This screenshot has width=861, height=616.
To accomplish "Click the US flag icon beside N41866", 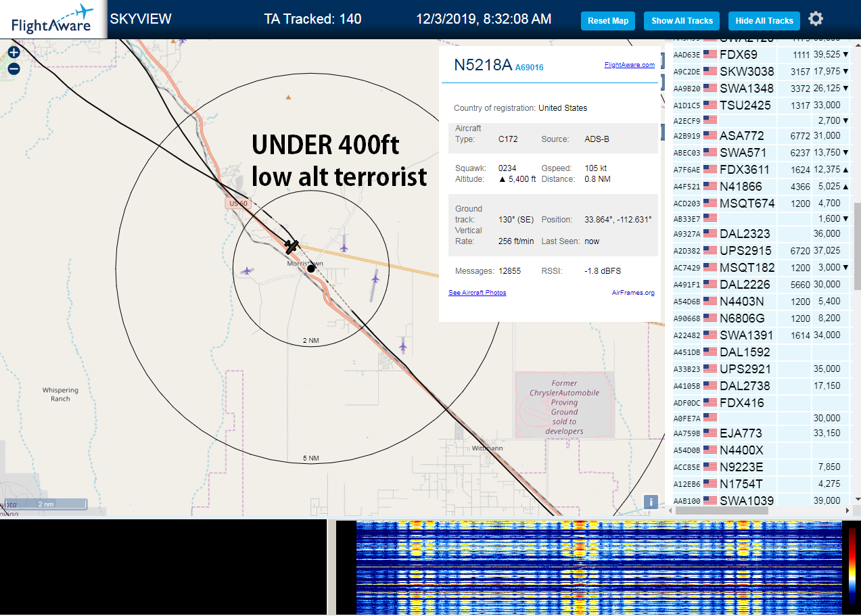I will pos(709,186).
